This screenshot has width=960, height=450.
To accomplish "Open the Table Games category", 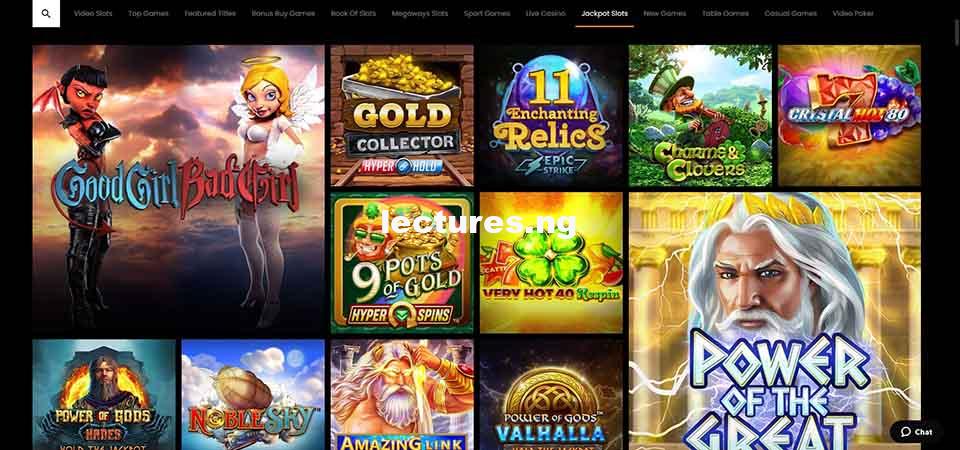I will pyautogui.click(x=725, y=13).
